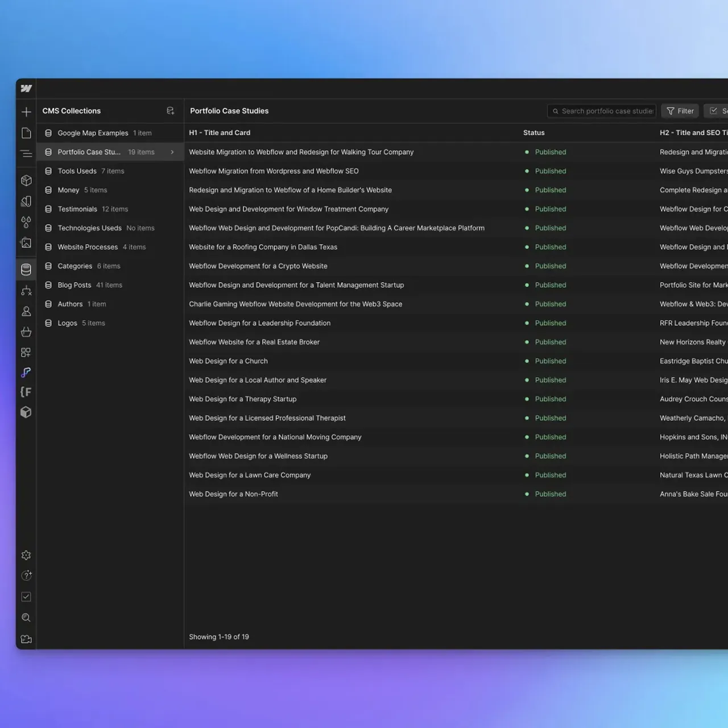Open the Categories collection

pos(110,266)
